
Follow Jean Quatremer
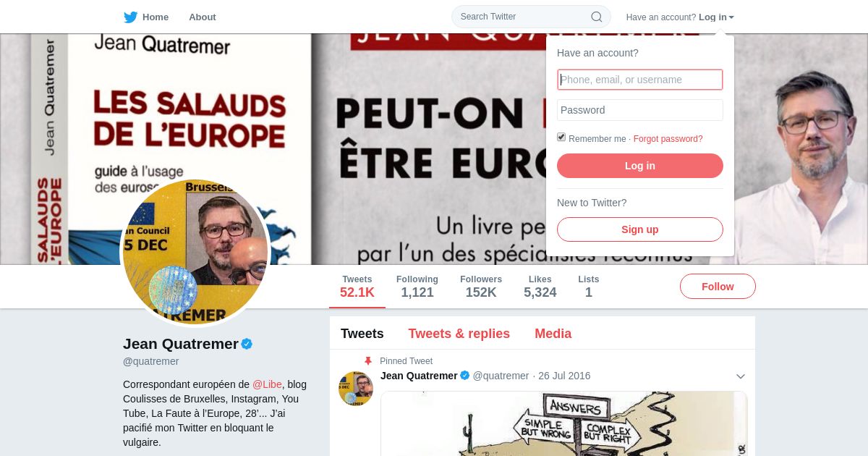click(718, 287)
